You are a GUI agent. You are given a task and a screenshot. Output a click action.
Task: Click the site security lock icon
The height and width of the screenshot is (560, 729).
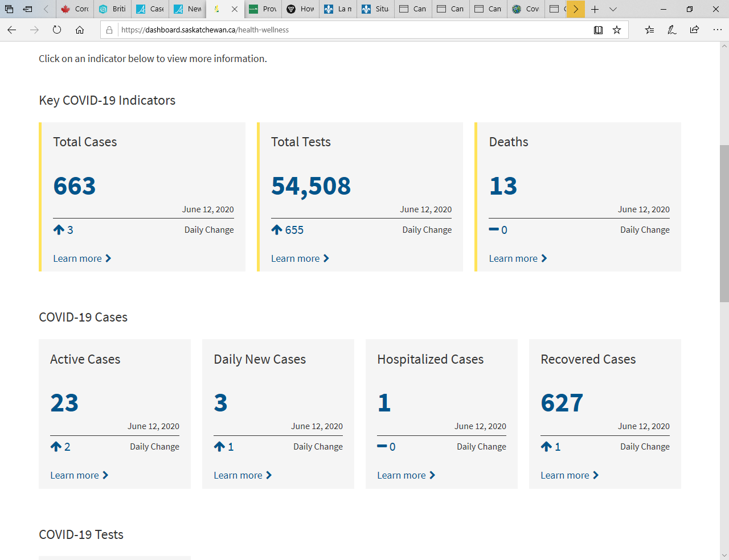(x=109, y=30)
